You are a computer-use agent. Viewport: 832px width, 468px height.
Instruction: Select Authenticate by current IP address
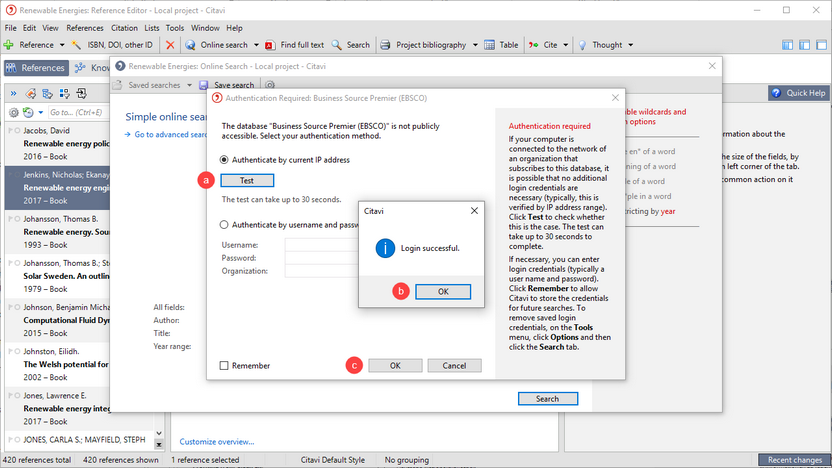(x=224, y=160)
